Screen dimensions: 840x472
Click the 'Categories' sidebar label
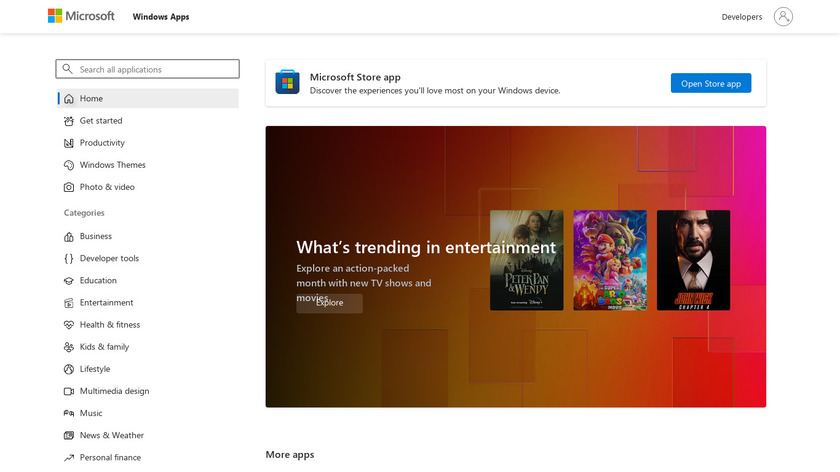coord(84,213)
